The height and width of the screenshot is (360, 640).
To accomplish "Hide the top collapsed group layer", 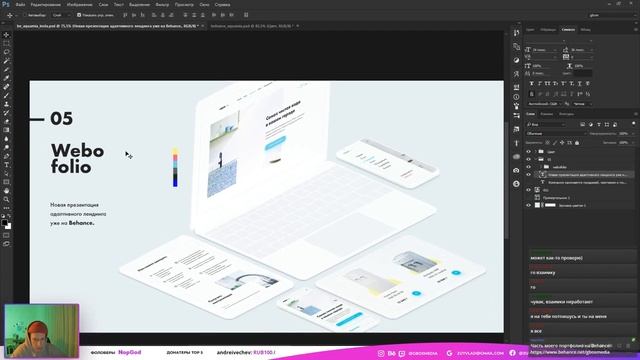I will [x=529, y=151].
